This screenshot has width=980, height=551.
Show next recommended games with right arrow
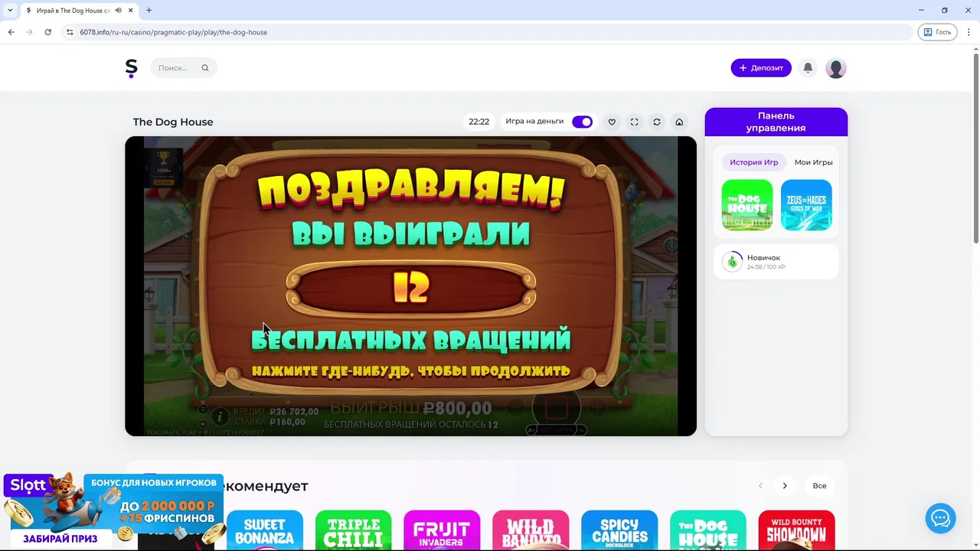[x=784, y=486]
